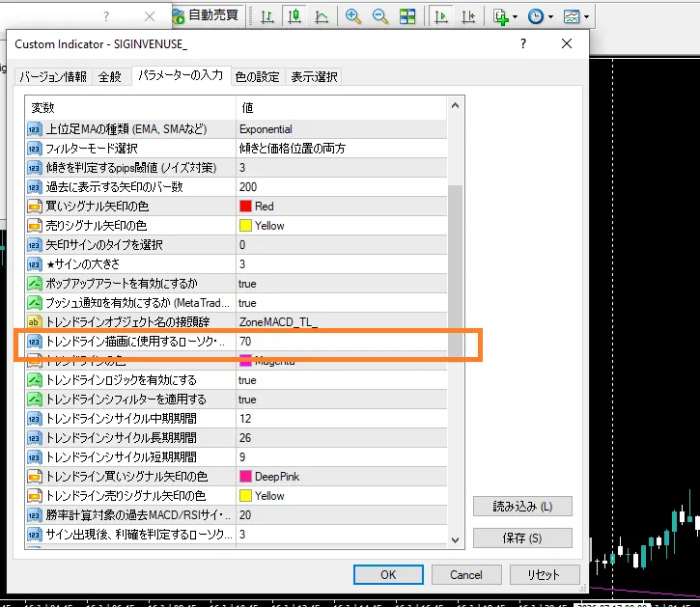
Task: Click the 123 icon of フィルターモード選択 row
Action: [35, 149]
